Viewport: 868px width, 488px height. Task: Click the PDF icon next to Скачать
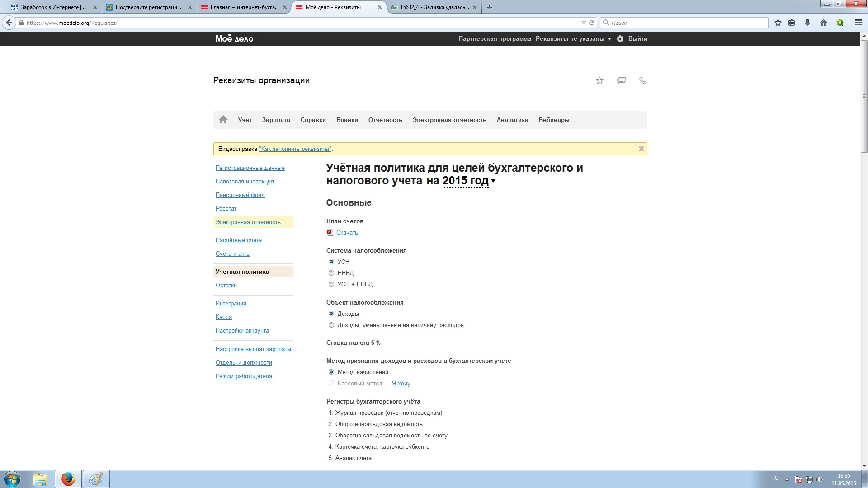330,232
